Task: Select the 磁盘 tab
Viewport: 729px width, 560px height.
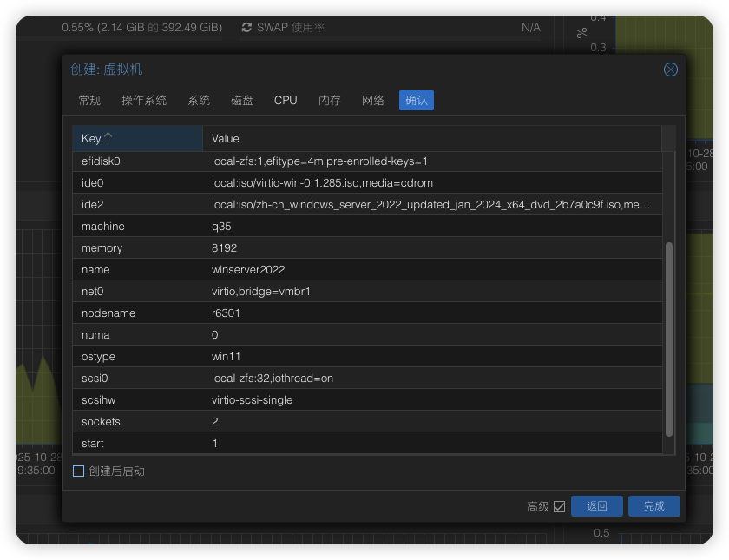Action: pyautogui.click(x=242, y=101)
